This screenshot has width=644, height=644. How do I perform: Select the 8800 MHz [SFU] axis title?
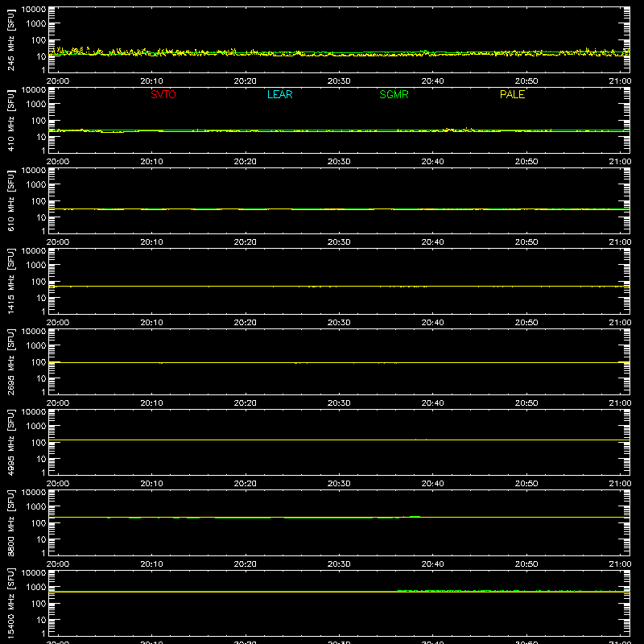[10, 522]
